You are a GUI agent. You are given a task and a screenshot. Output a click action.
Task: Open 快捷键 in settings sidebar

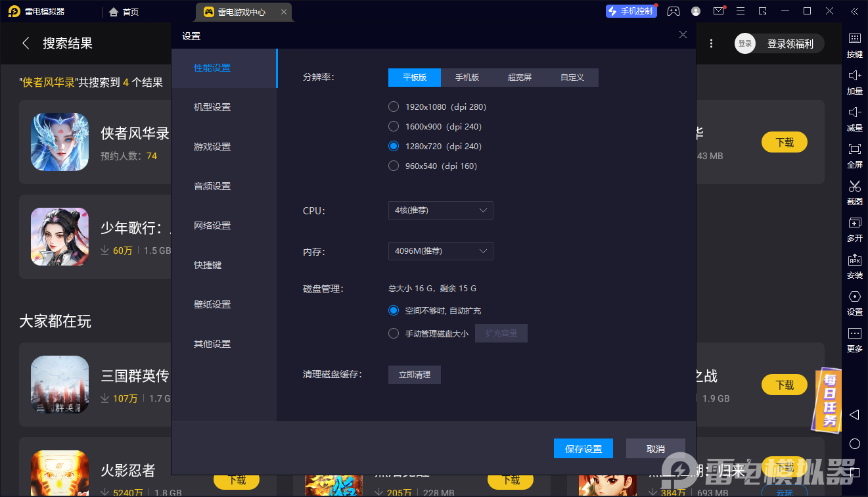pos(224,266)
